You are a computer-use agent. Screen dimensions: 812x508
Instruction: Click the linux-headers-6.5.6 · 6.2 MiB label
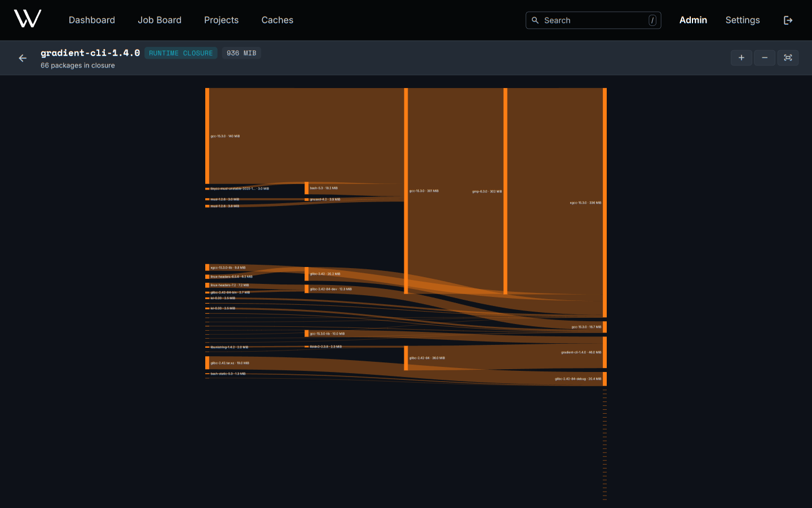232,277
